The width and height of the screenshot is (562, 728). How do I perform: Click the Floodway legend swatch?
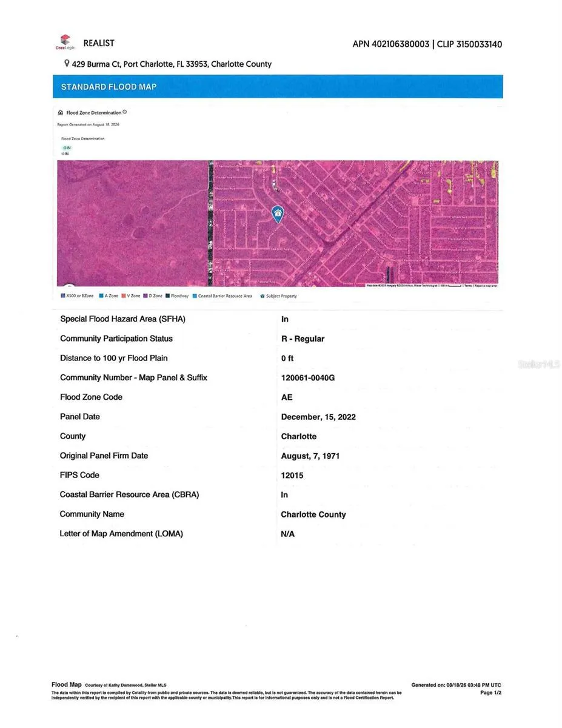click(167, 296)
